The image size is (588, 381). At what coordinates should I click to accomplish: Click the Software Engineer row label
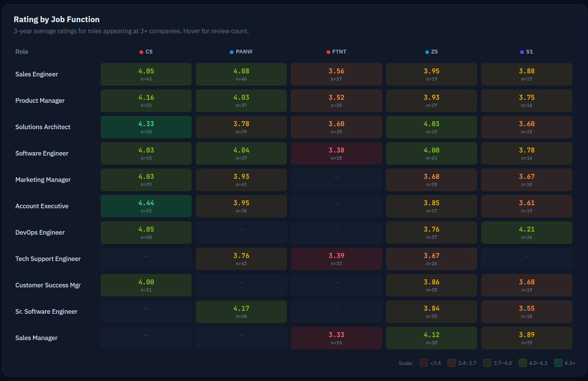click(42, 153)
